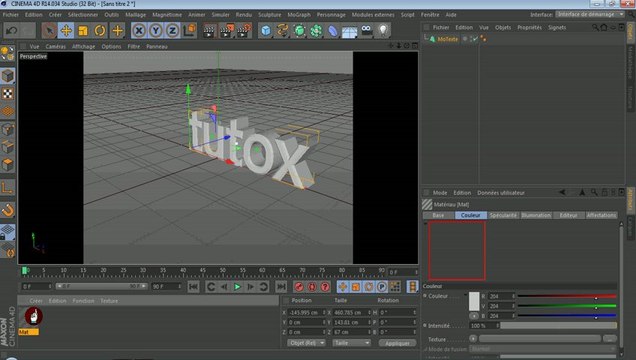The width and height of the screenshot is (636, 360).
Task: Click frame 50 on timeline ruler
Action: (x=223, y=270)
